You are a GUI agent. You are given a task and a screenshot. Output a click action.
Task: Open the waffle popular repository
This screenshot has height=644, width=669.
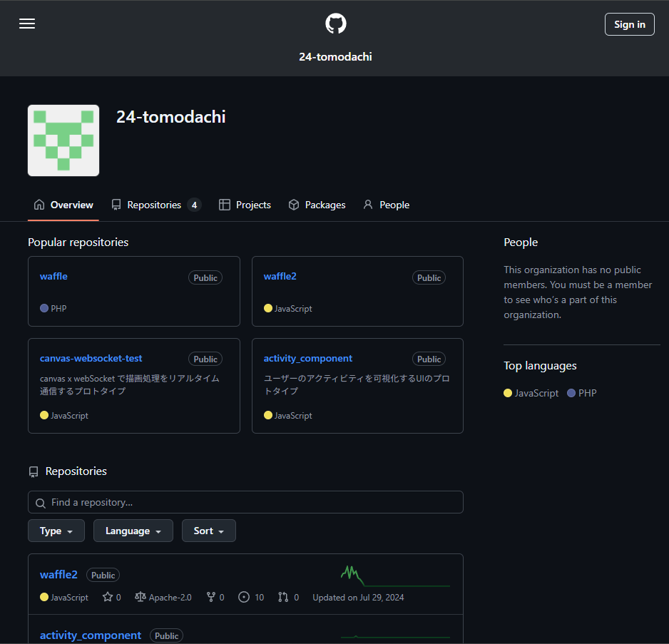pos(53,276)
